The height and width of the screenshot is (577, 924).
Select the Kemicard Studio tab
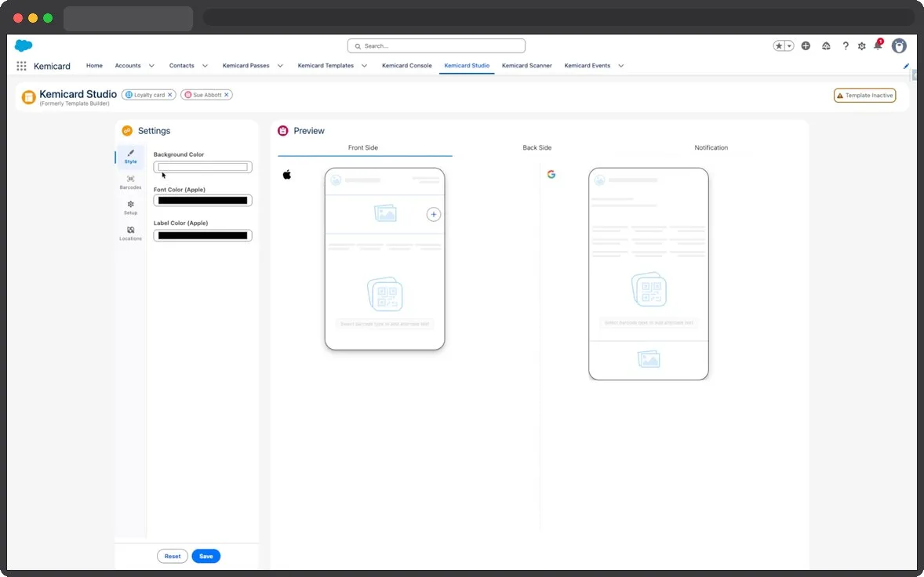point(467,65)
